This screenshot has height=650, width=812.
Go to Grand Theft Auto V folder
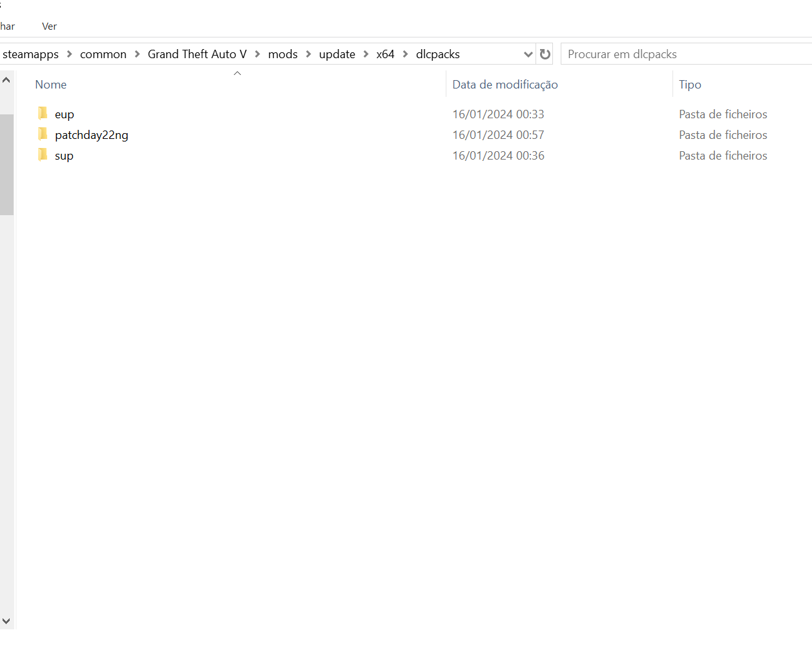click(x=197, y=54)
